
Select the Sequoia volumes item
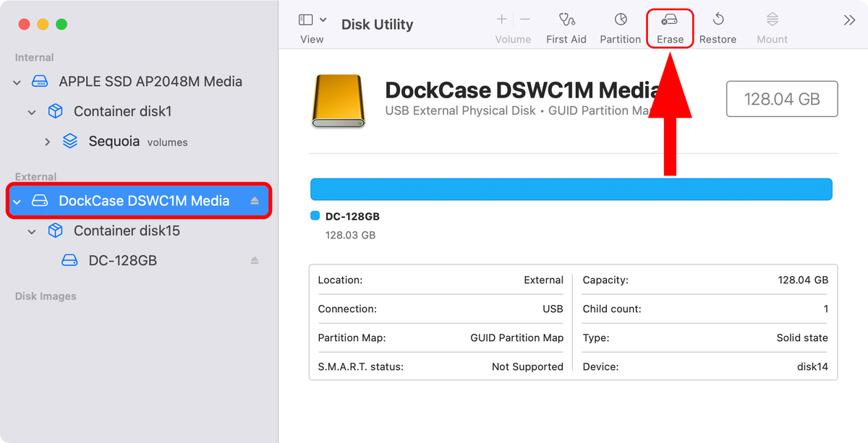tap(138, 141)
